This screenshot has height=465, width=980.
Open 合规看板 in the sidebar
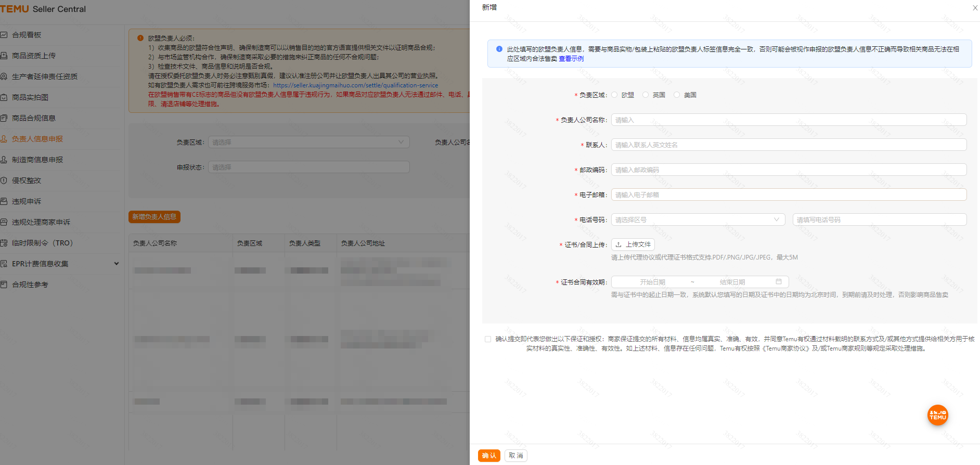[27, 35]
